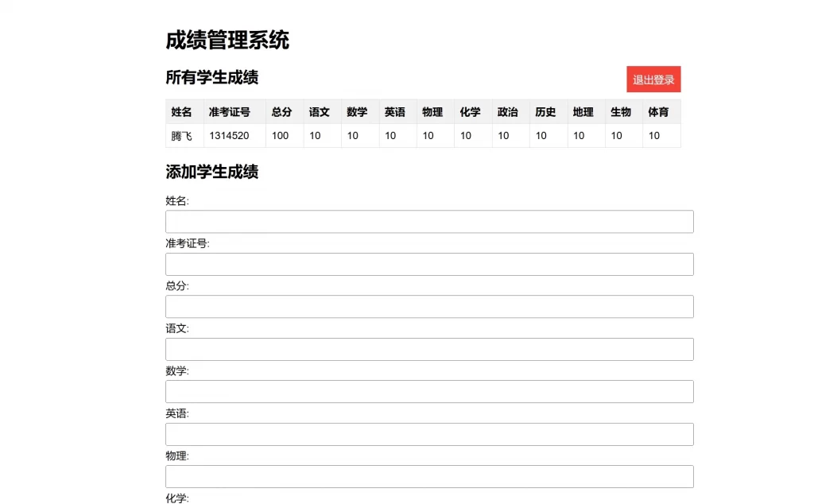Select the 总分 column header
814x504 pixels.
(281, 112)
